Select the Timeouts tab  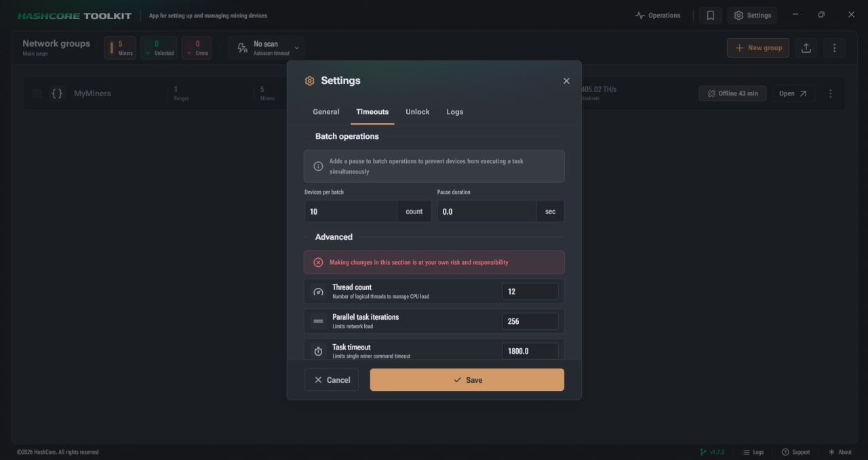pyautogui.click(x=372, y=112)
